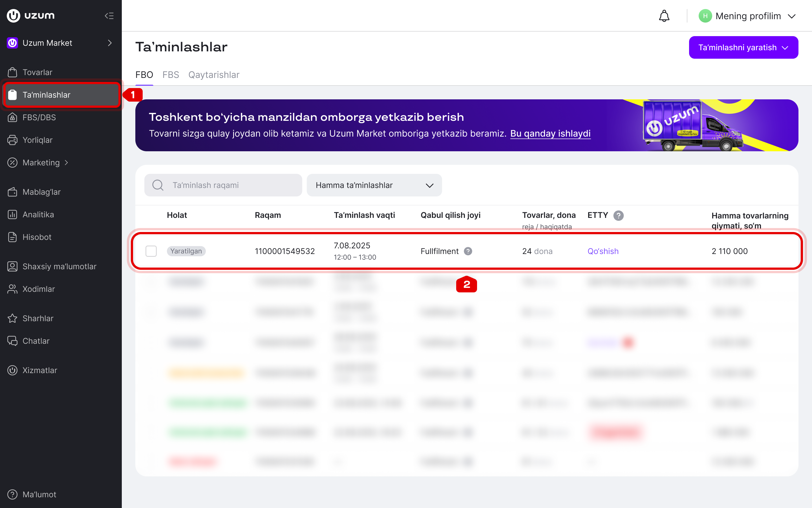
Task: Click the 24 dona quantity cell
Action: point(537,251)
